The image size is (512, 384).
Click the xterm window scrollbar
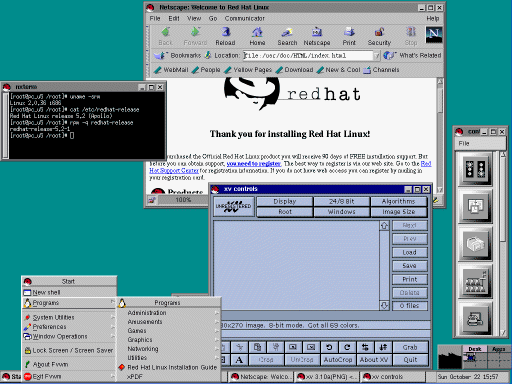point(5,125)
